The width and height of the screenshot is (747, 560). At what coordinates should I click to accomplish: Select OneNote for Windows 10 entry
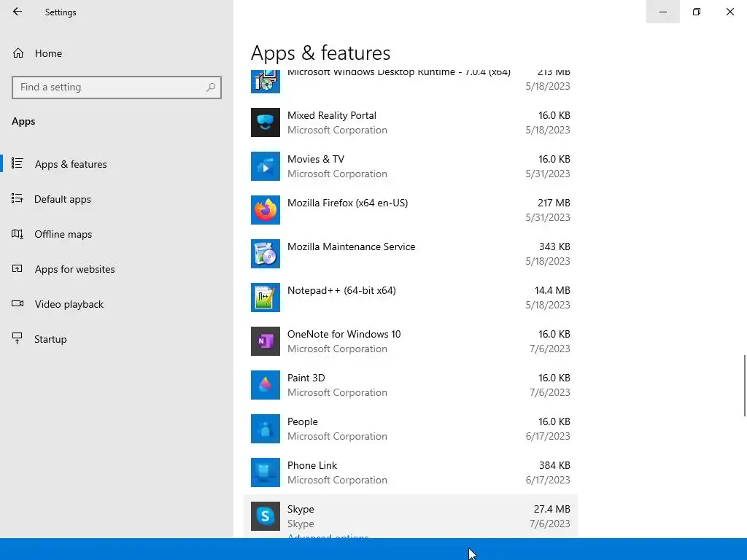(411, 341)
